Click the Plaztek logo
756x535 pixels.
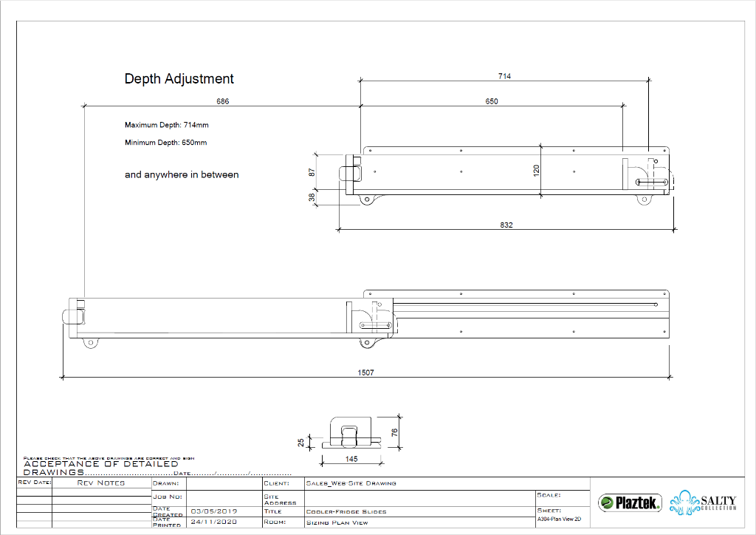[630, 503]
